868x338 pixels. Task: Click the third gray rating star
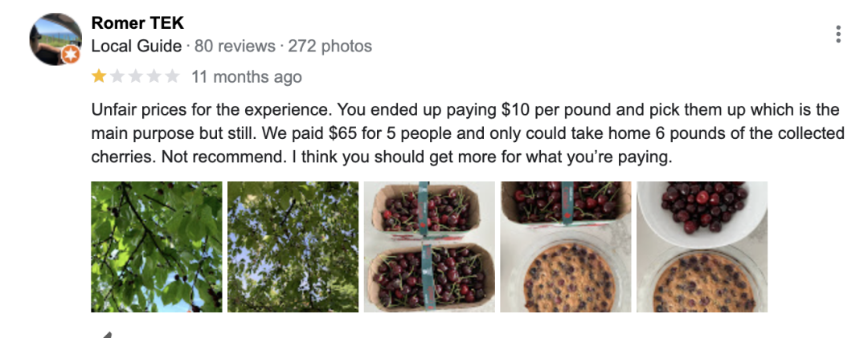pyautogui.click(x=136, y=77)
